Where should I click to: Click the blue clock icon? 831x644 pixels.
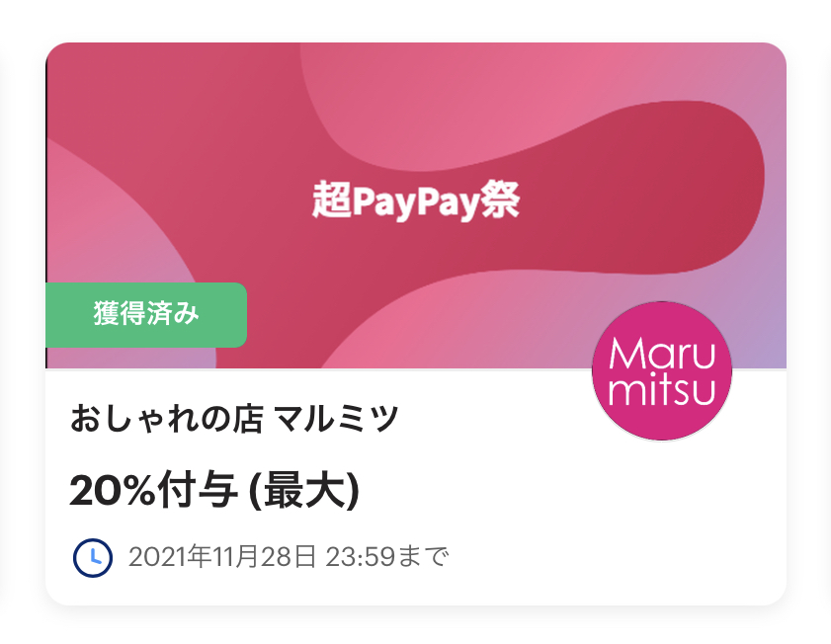[93, 558]
